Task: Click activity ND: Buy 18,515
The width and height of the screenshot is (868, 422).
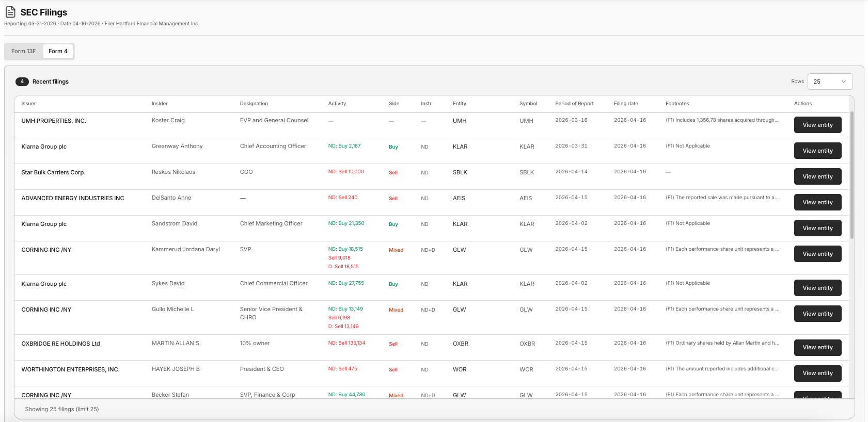Action: point(345,249)
